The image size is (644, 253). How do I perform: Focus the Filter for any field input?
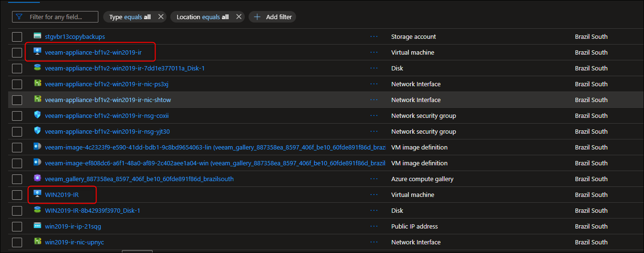click(x=60, y=17)
